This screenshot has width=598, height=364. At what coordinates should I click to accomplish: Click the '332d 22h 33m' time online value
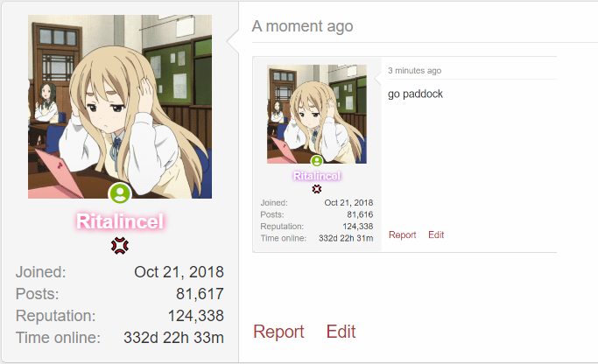click(x=173, y=338)
